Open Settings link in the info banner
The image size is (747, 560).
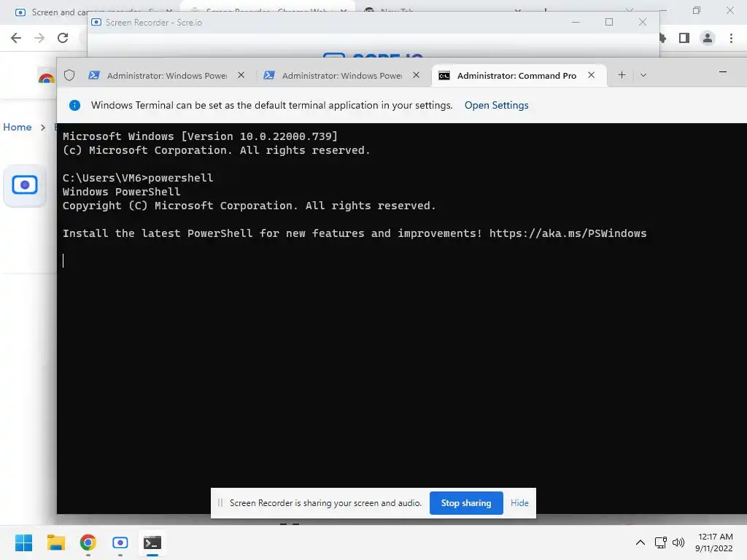point(496,105)
